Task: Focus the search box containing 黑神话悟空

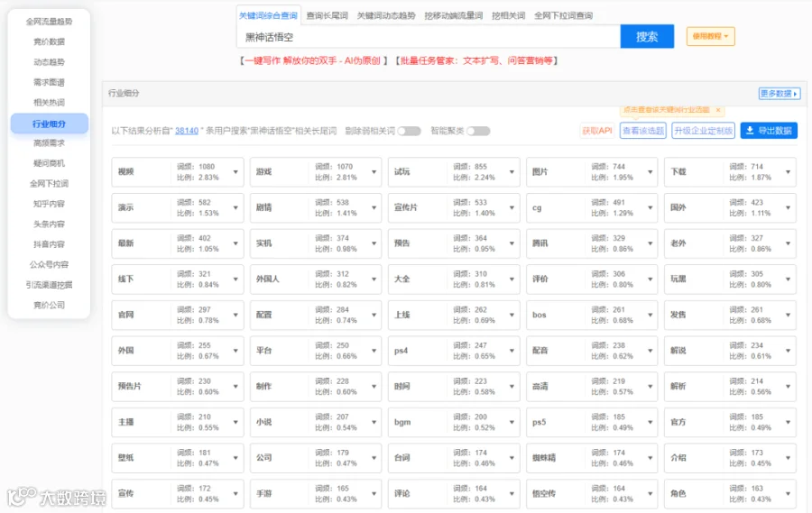Action: point(429,37)
